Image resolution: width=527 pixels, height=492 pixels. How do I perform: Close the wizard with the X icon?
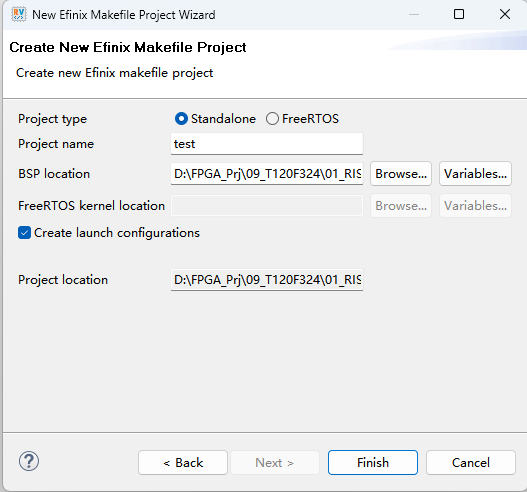pyautogui.click(x=505, y=14)
